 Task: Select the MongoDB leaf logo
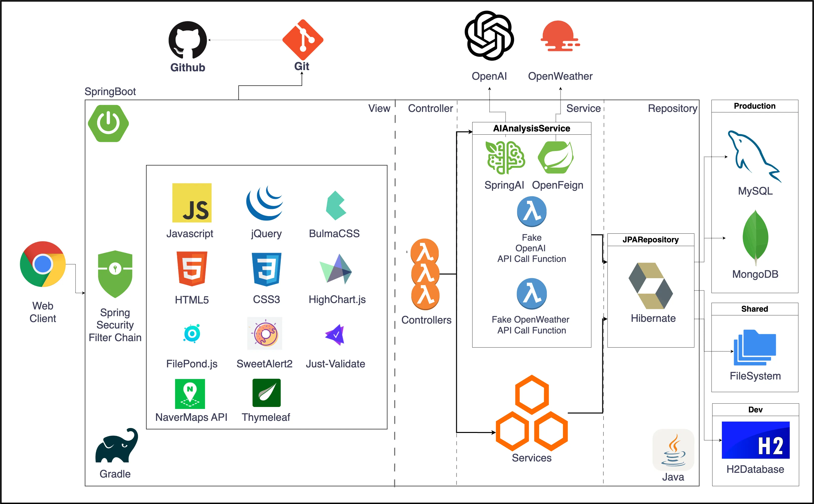pos(755,237)
